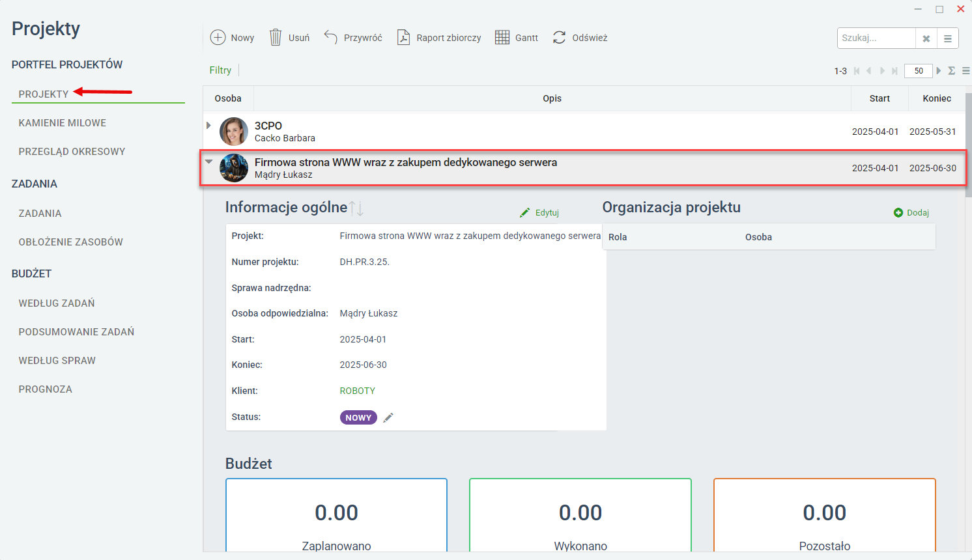Click the page size field showing 50
972x560 pixels.
click(919, 71)
